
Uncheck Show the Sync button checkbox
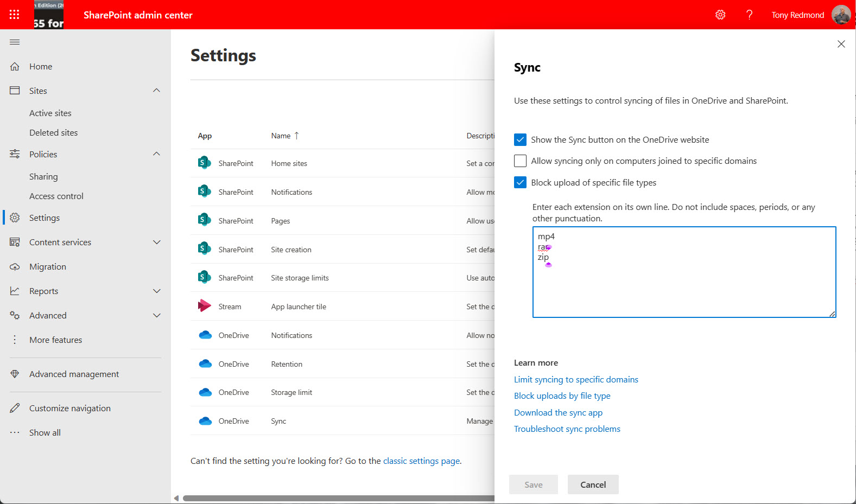pos(520,140)
